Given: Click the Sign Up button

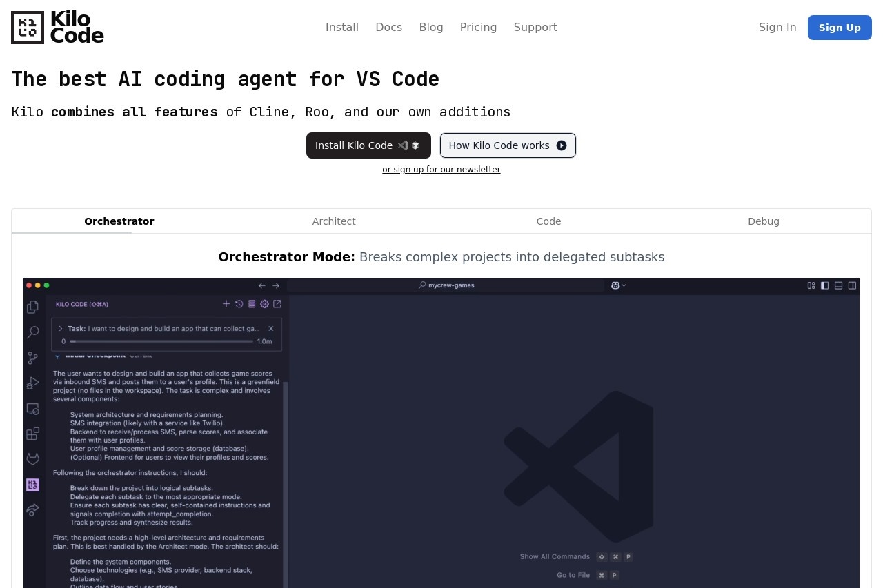Looking at the screenshot, I should click(840, 28).
